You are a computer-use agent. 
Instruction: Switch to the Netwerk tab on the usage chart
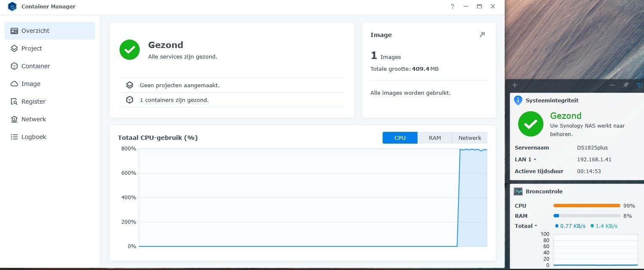coord(469,138)
